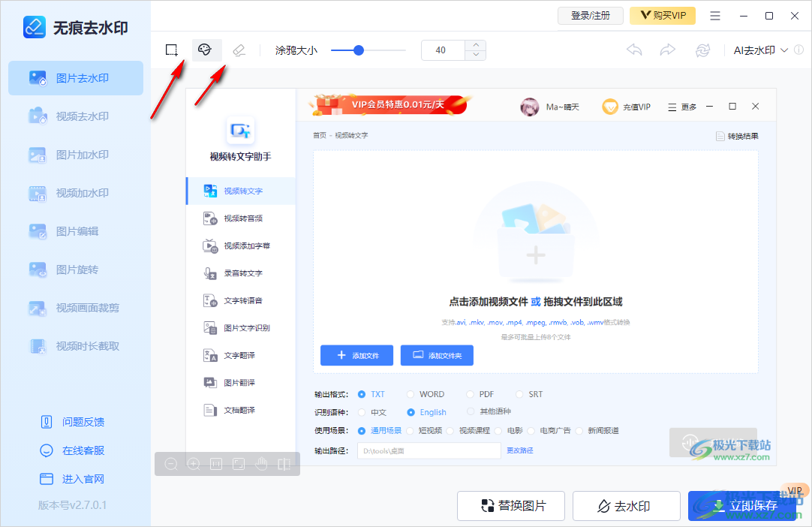Select the SRT output radio button
The height and width of the screenshot is (527, 812).
519,394
